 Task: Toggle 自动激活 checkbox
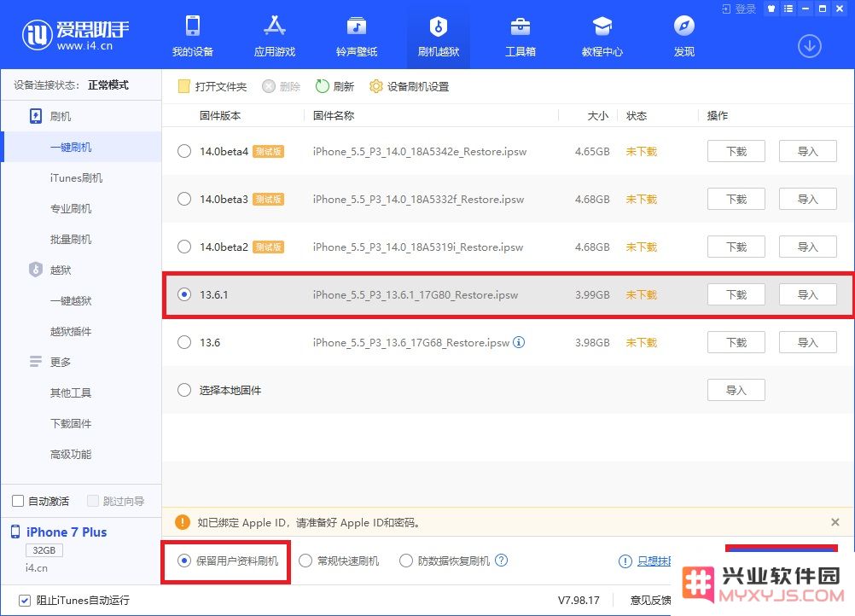18,501
